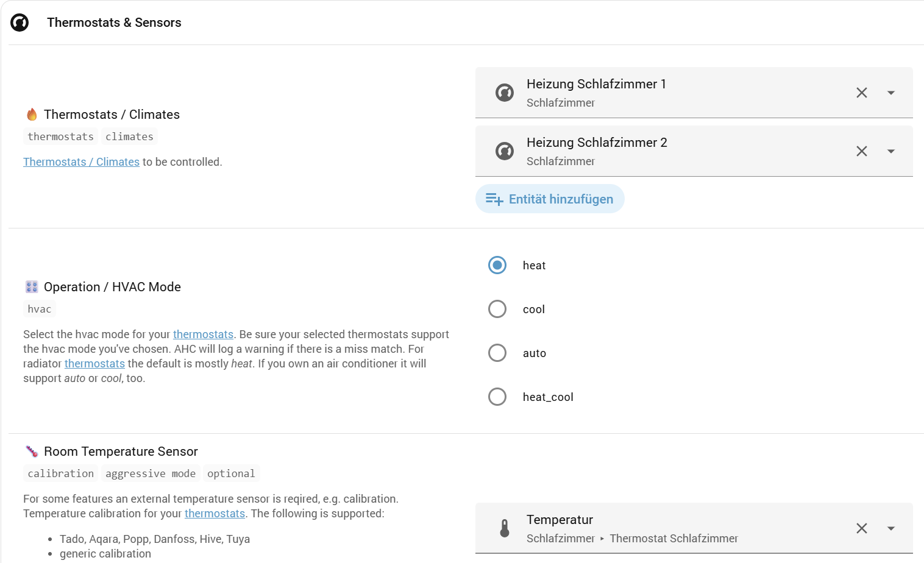Click the Heizung Schlafzimmer 1 thermostat icon
The image size is (924, 563).
(505, 93)
